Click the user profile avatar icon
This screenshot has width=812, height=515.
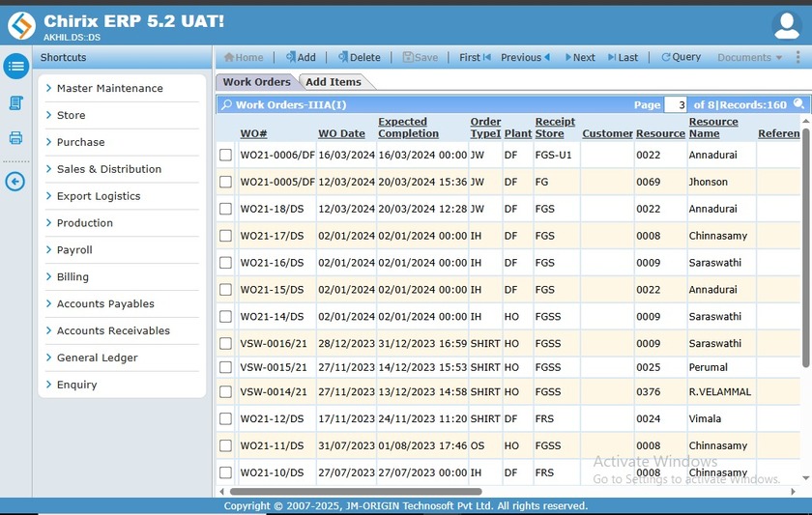coord(786,26)
